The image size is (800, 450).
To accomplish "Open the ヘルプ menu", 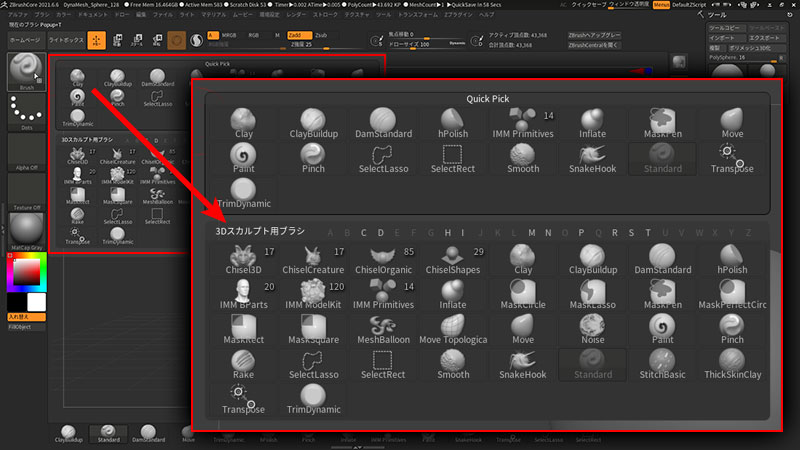I will pos(486,15).
